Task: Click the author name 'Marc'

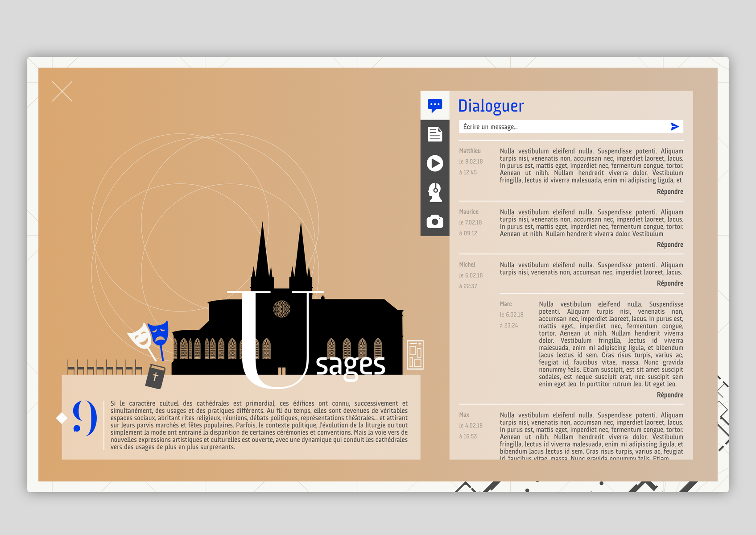Action: (506, 304)
